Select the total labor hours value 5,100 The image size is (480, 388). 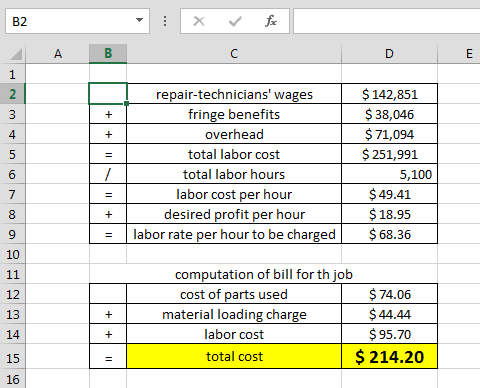389,174
